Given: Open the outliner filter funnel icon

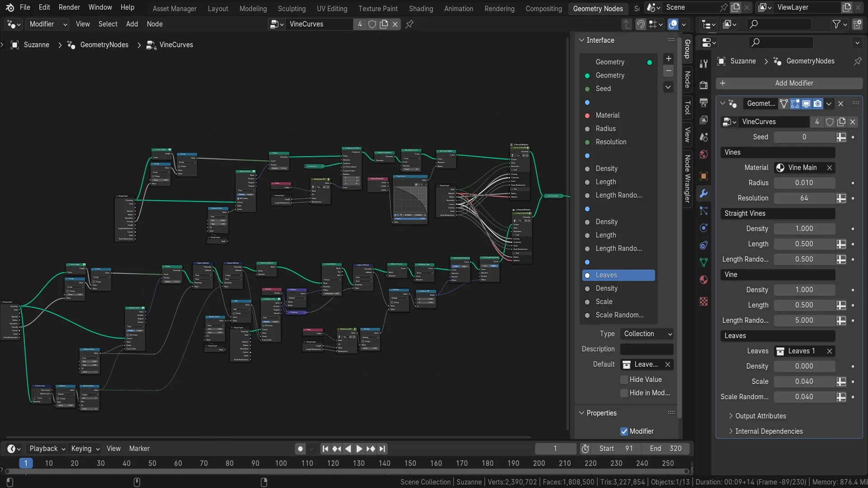Looking at the screenshot, I should tap(837, 24).
